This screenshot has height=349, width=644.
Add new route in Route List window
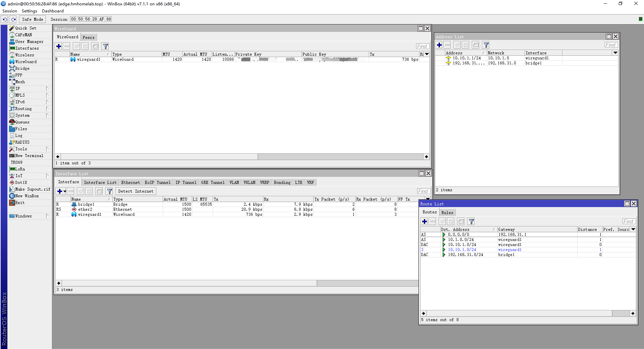coord(425,221)
